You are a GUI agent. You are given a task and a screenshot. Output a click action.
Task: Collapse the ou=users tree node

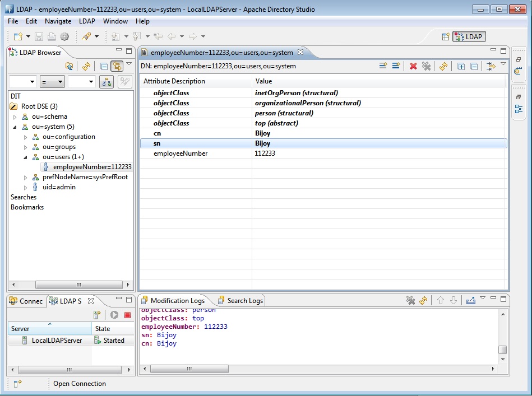(x=25, y=157)
